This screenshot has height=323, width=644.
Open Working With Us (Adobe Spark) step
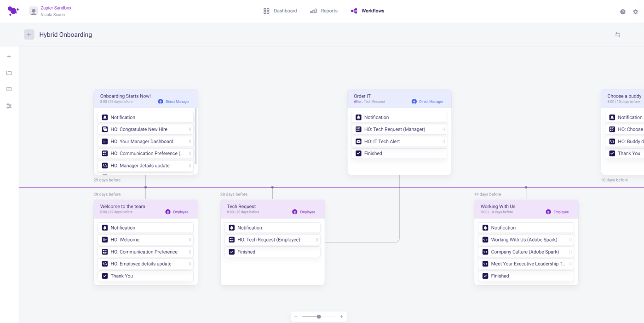526,240
